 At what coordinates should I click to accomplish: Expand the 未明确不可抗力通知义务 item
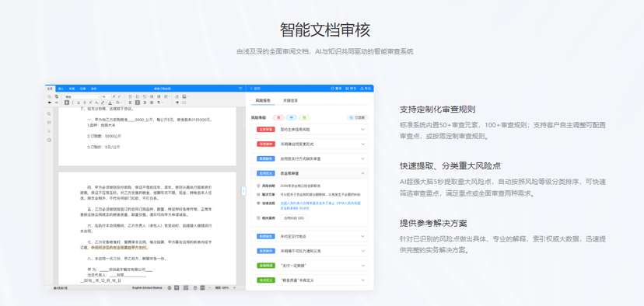tap(310, 251)
